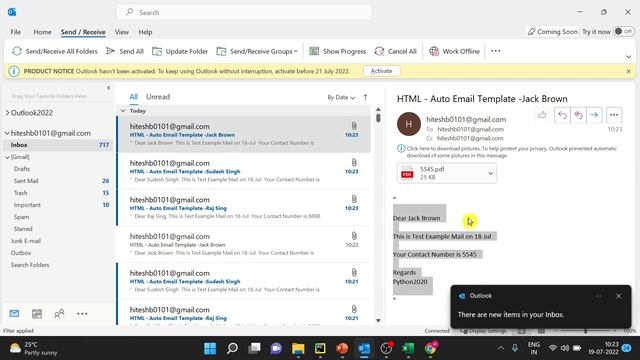
Task: Click message list scroll up arrow
Action: coord(378,109)
